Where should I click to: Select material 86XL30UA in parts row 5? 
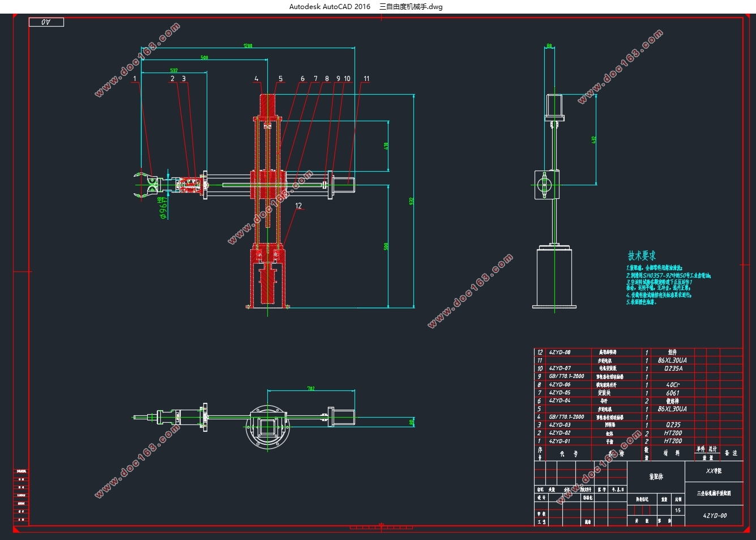672,409
